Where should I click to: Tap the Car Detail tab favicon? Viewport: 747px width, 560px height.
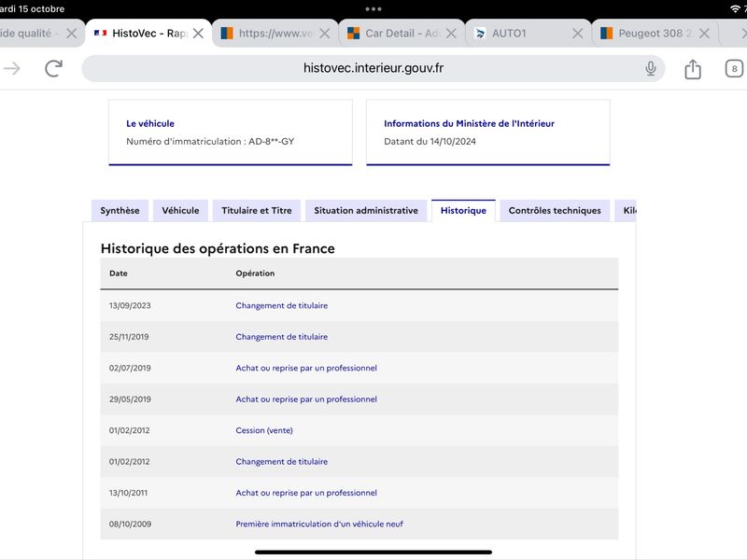coord(353,34)
